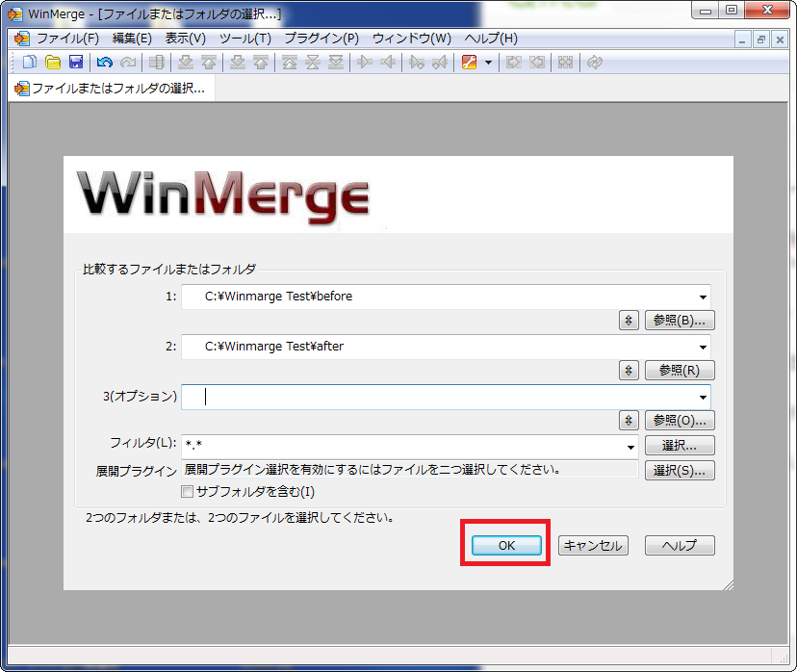
Task: Confirm with the OK button
Action: [x=506, y=546]
